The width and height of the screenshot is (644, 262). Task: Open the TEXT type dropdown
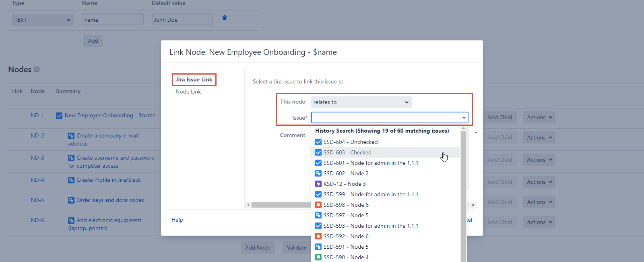point(42,20)
